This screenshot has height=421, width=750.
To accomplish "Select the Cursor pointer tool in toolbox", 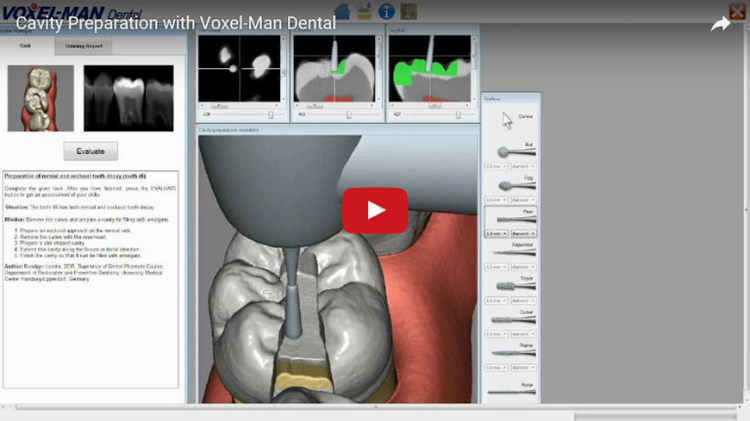I will point(511,120).
